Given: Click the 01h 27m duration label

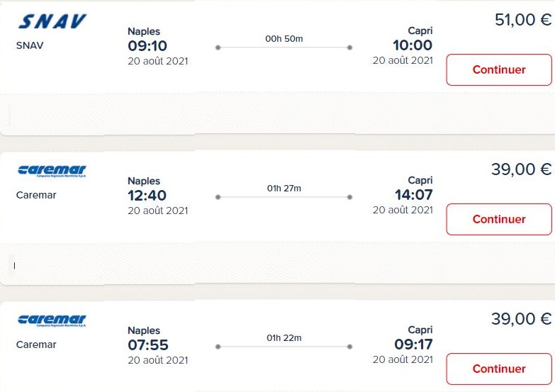Looking at the screenshot, I should [284, 188].
